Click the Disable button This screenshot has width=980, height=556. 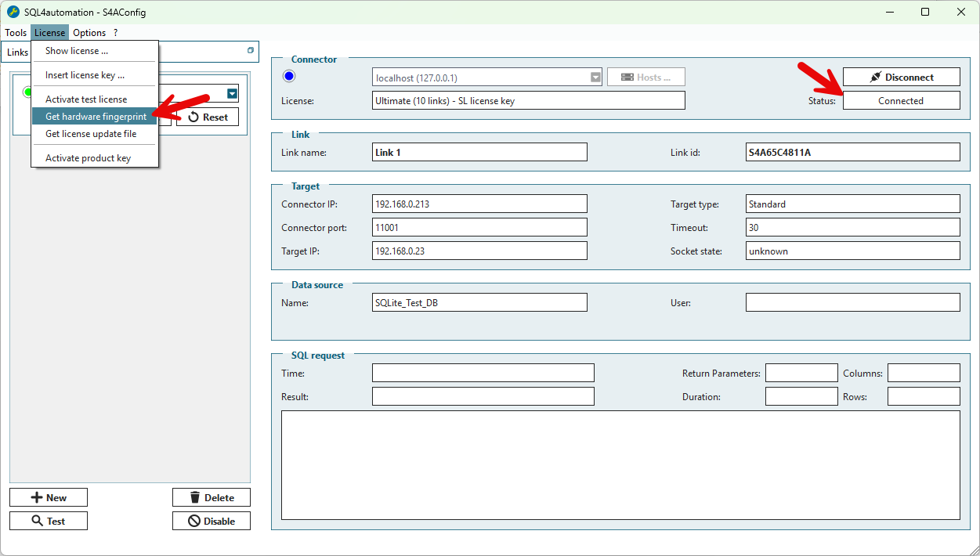[x=212, y=521]
